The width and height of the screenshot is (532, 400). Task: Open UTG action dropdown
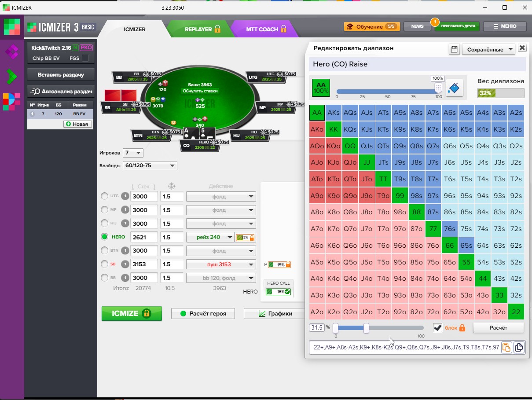click(221, 196)
